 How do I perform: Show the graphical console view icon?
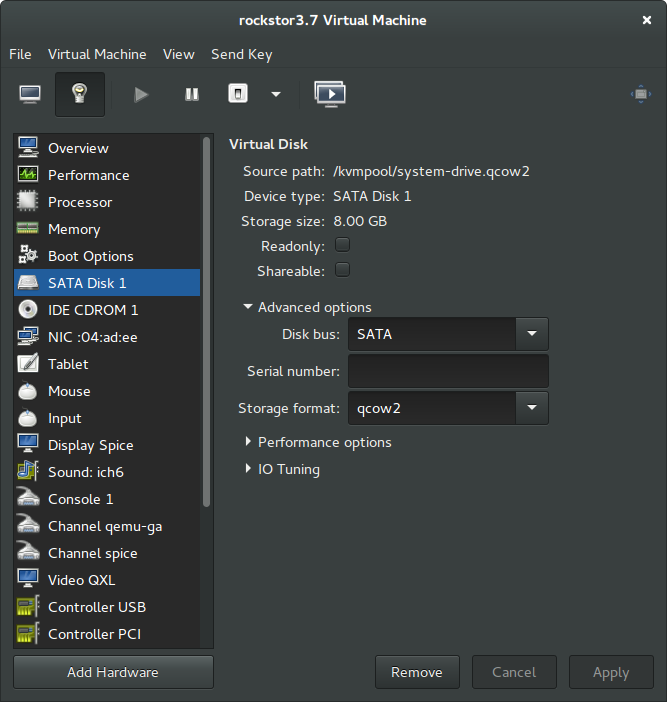[x=31, y=94]
